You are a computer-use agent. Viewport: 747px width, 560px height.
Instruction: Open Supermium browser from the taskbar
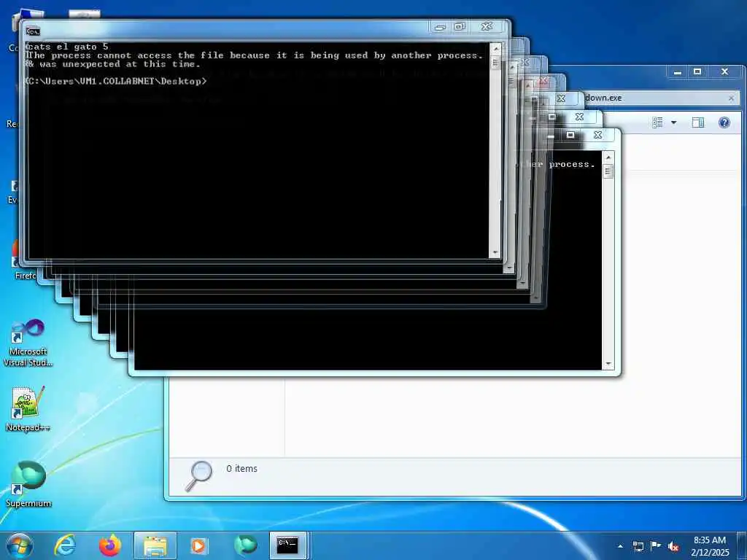coord(245,545)
